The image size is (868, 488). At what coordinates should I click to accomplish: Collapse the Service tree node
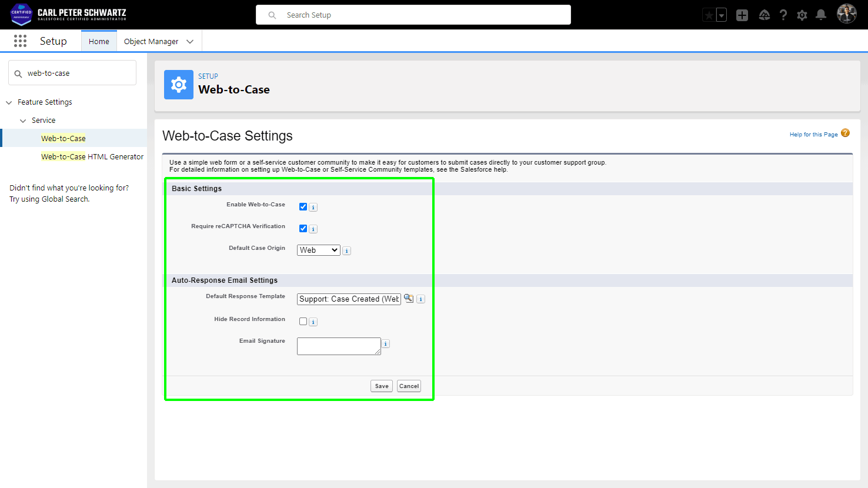coord(23,121)
